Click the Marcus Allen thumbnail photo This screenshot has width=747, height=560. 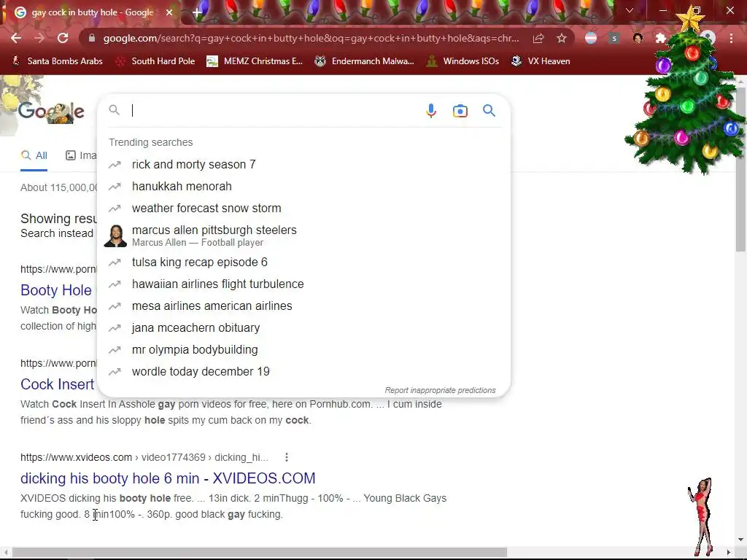pyautogui.click(x=115, y=236)
